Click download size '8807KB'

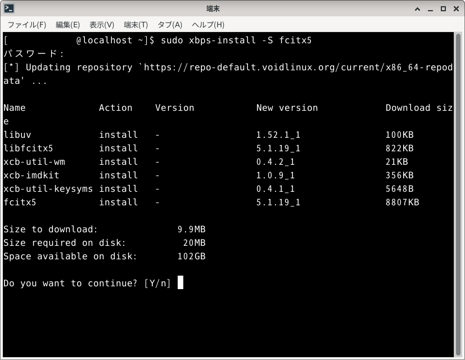point(402,202)
